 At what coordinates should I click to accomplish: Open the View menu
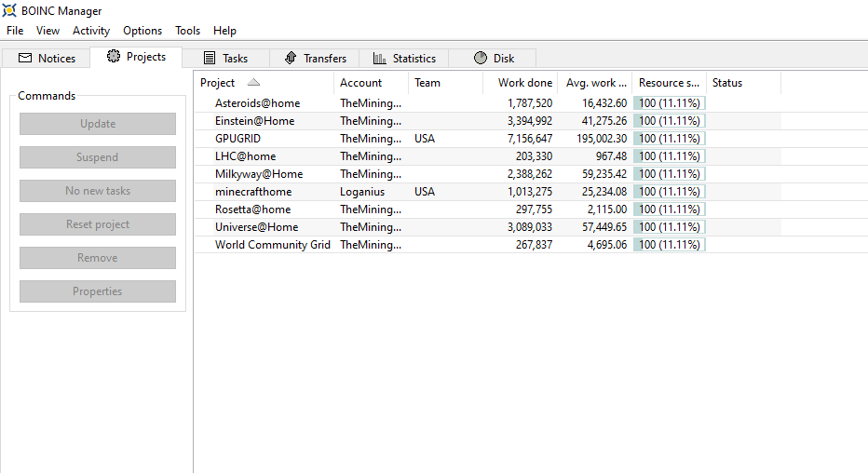[47, 31]
